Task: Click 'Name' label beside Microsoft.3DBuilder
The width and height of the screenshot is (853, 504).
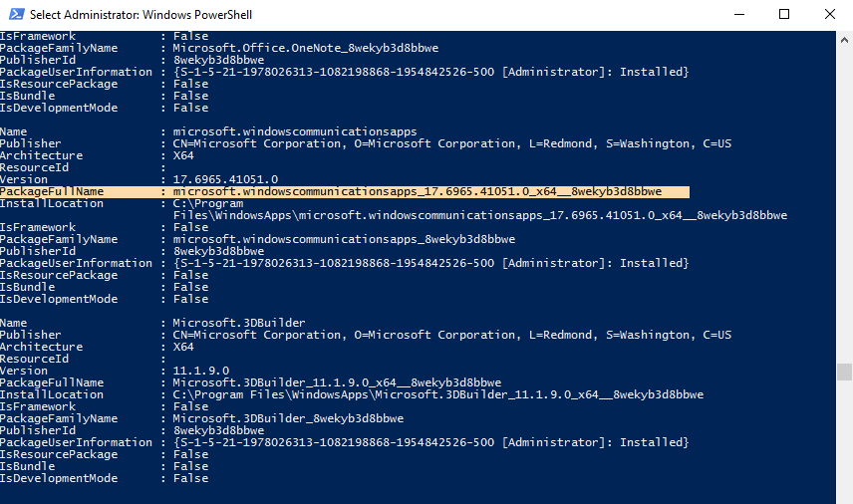Action: tap(14, 323)
